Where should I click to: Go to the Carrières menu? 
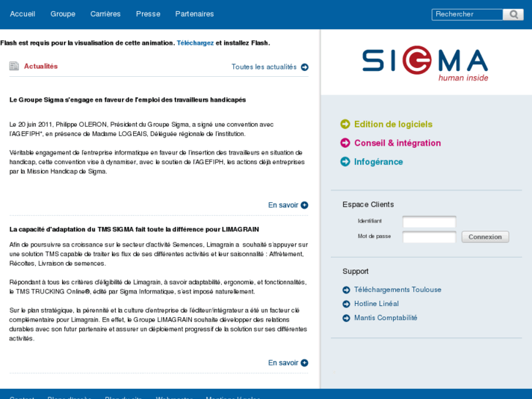pos(105,14)
